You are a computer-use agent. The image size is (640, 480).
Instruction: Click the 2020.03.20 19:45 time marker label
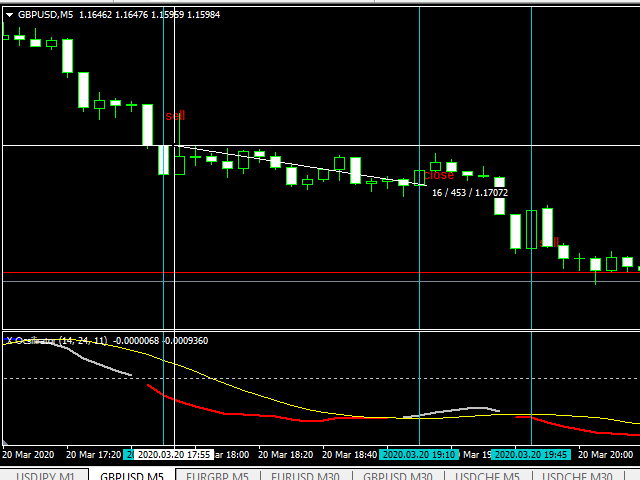531,454
